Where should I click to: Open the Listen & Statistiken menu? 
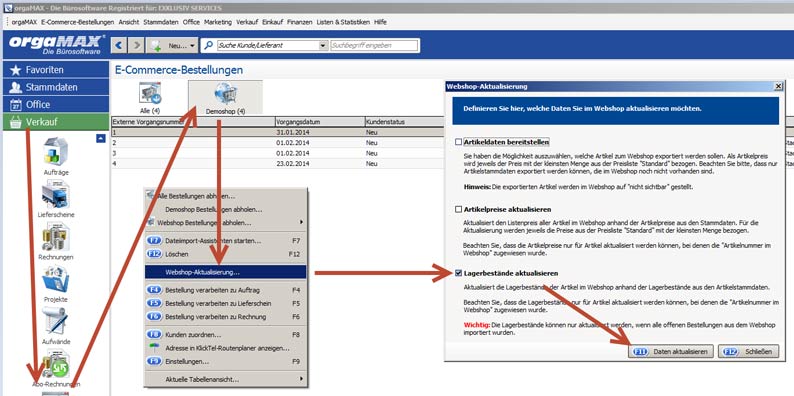tap(344, 22)
